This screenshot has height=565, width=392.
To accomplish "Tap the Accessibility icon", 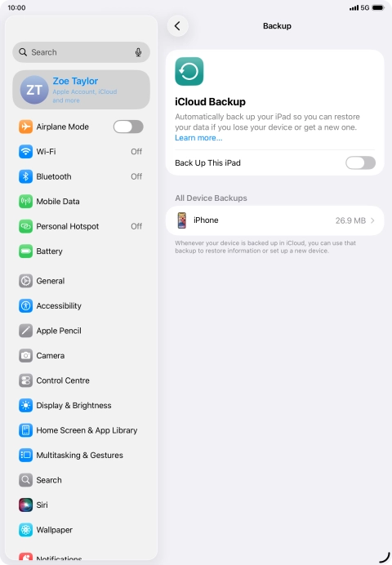I will point(25,306).
